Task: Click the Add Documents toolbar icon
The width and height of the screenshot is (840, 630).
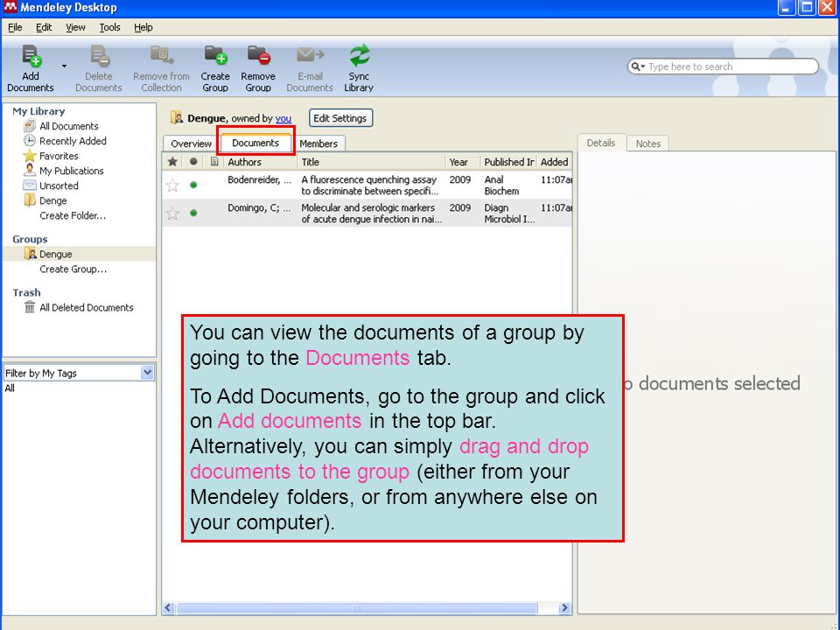Action: click(31, 56)
